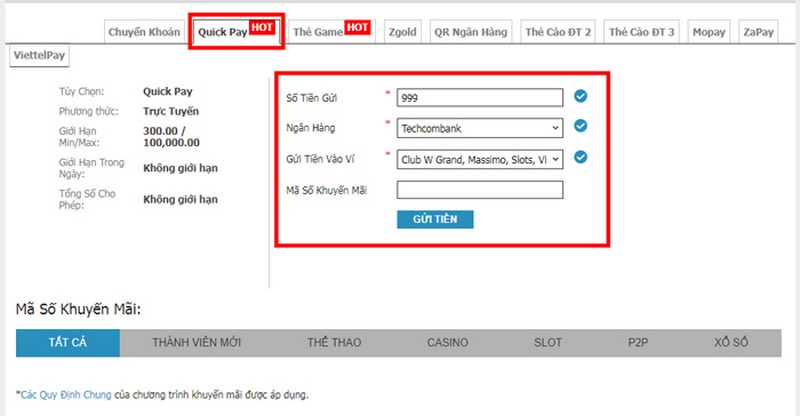This screenshot has height=416, width=800.
Task: Click the "Trực Tuyến" method value
Action: 171,111
